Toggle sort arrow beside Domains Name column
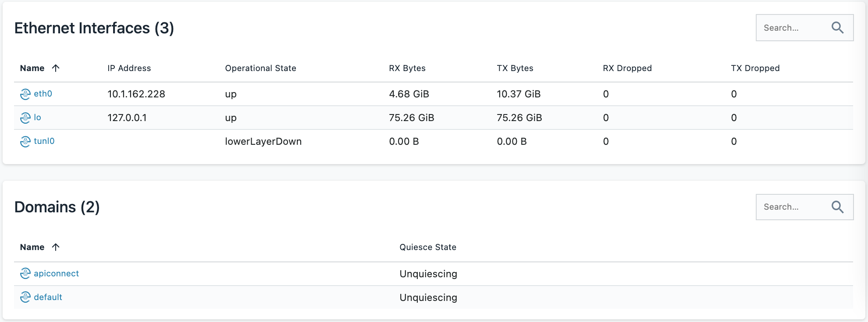 (x=56, y=247)
